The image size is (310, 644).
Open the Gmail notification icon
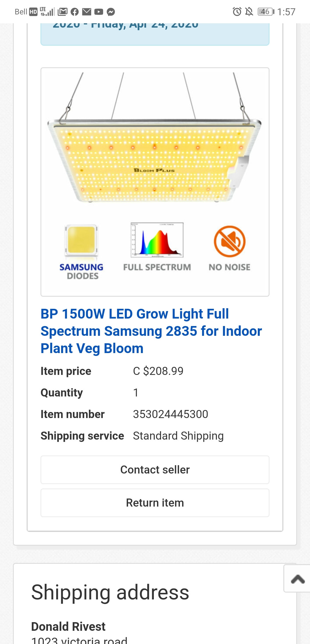pos(63,12)
